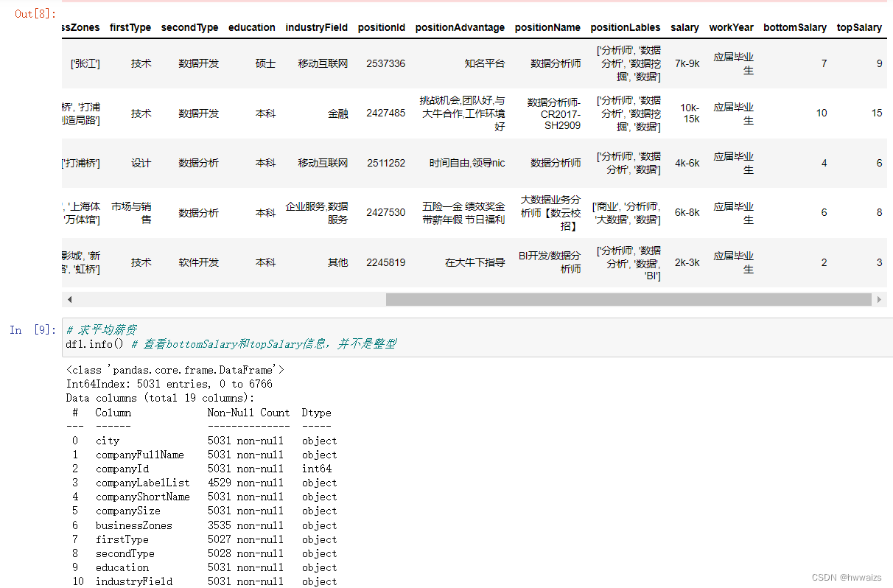Click the salary cell 4k-6k
Screen dimensions: 893x588
click(687, 163)
